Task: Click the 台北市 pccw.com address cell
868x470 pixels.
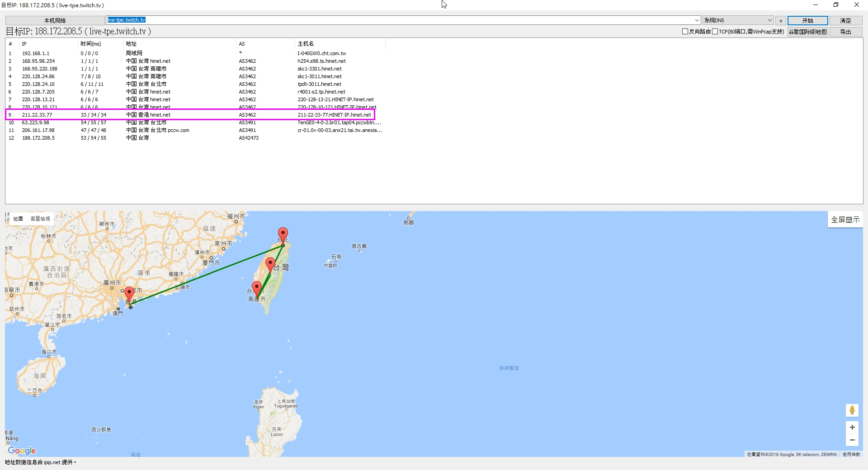Action: point(157,130)
